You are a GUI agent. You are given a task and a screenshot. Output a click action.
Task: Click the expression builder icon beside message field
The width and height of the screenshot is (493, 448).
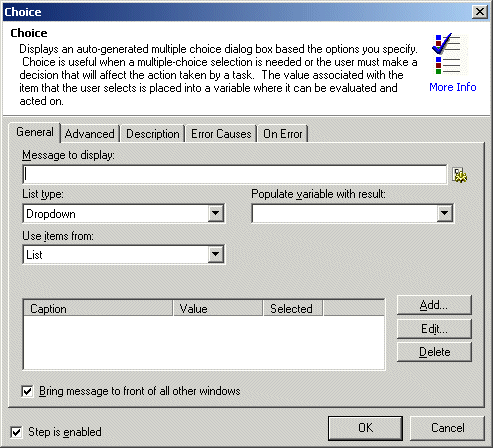[x=460, y=175]
